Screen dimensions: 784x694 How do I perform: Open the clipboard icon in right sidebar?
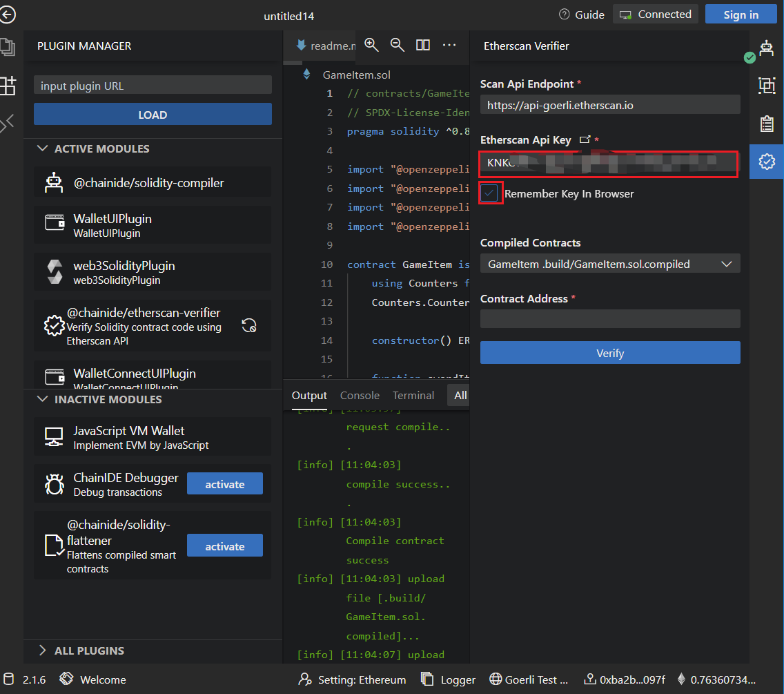click(766, 124)
